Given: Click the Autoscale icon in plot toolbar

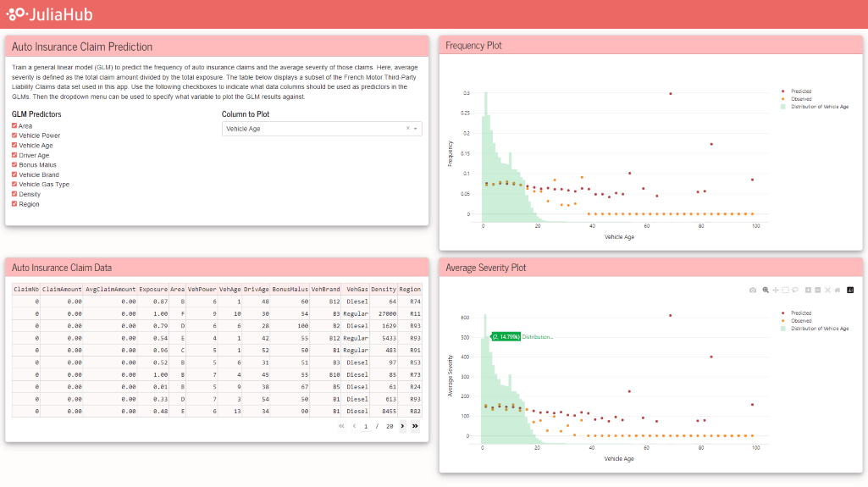Looking at the screenshot, I should click(x=827, y=290).
